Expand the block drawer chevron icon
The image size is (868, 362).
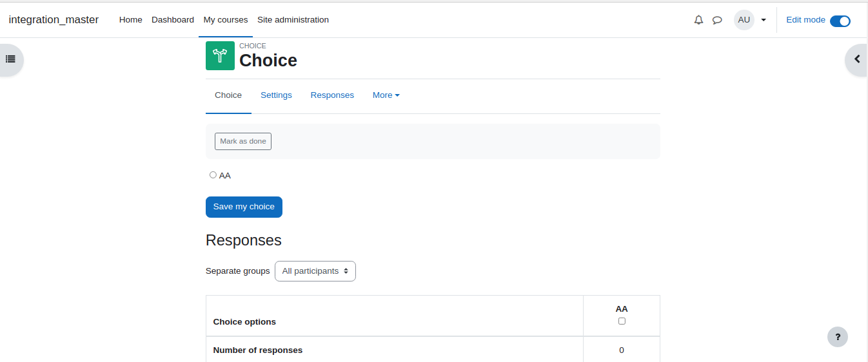[x=857, y=59]
